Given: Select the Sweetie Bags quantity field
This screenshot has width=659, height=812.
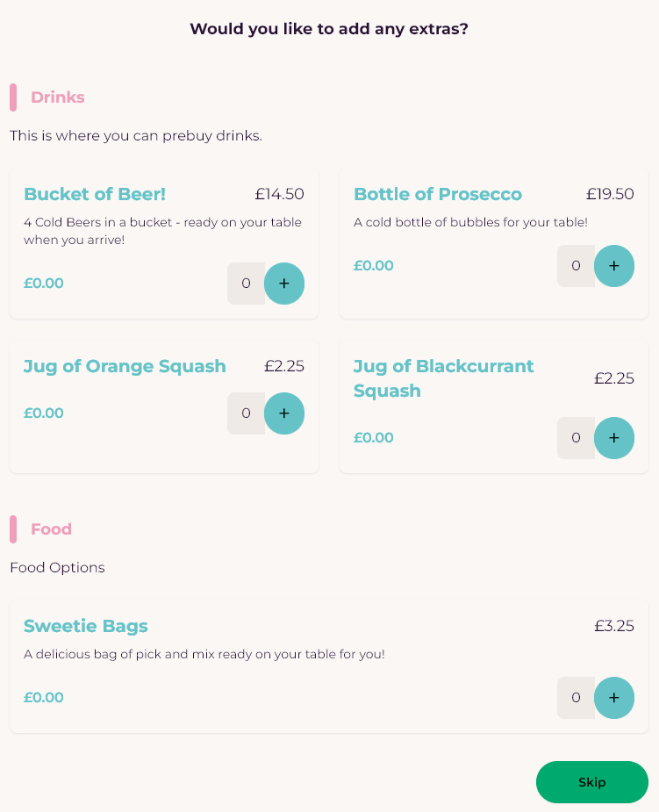Looking at the screenshot, I should point(576,698).
